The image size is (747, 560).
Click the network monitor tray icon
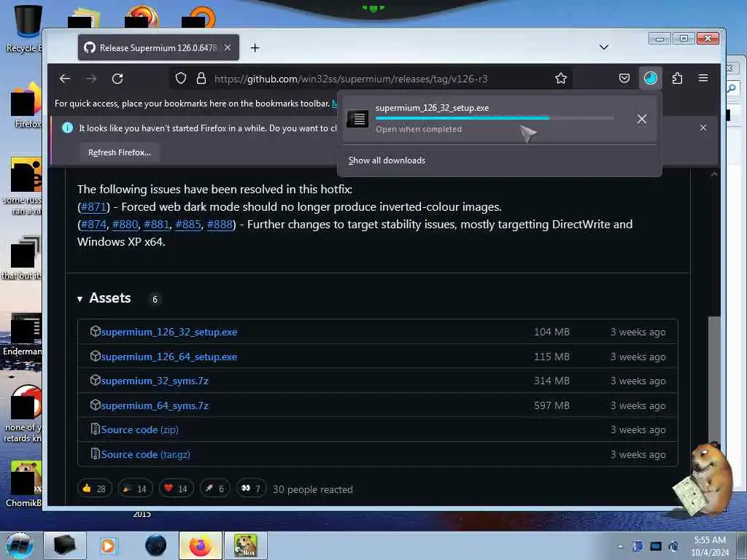656,546
